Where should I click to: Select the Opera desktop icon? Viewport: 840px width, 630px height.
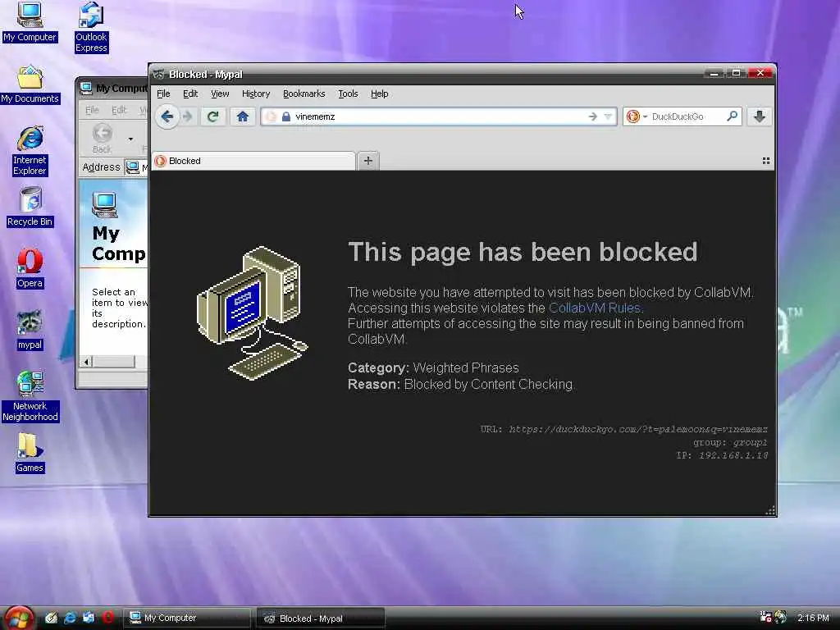pyautogui.click(x=30, y=269)
